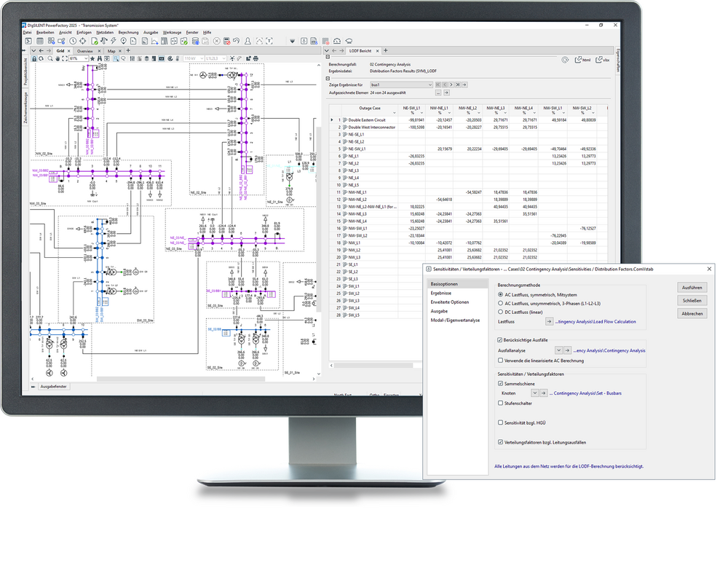Expand the Ausfallanalyse dropdown arrow

[x=558, y=350]
